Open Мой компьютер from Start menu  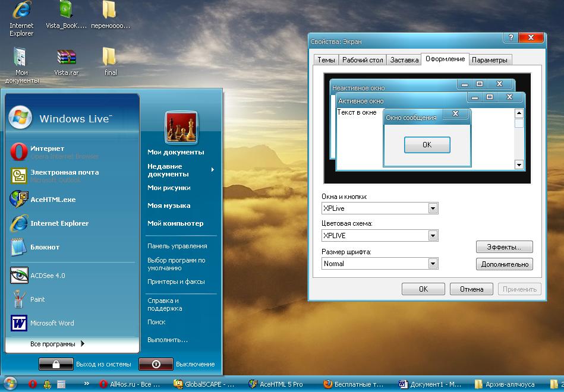tap(175, 223)
